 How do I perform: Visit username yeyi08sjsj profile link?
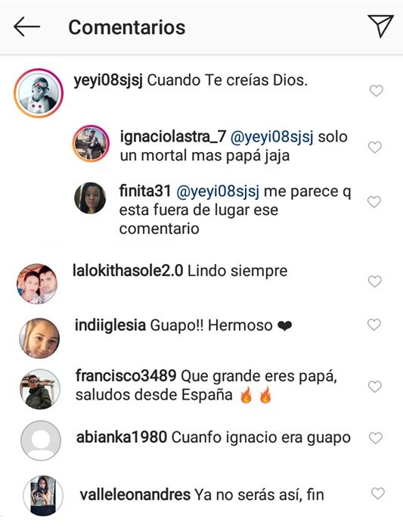click(108, 80)
